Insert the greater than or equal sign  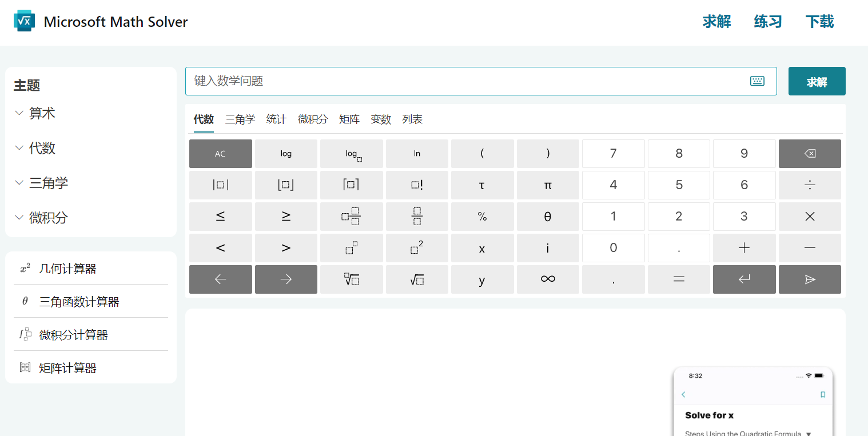286,217
